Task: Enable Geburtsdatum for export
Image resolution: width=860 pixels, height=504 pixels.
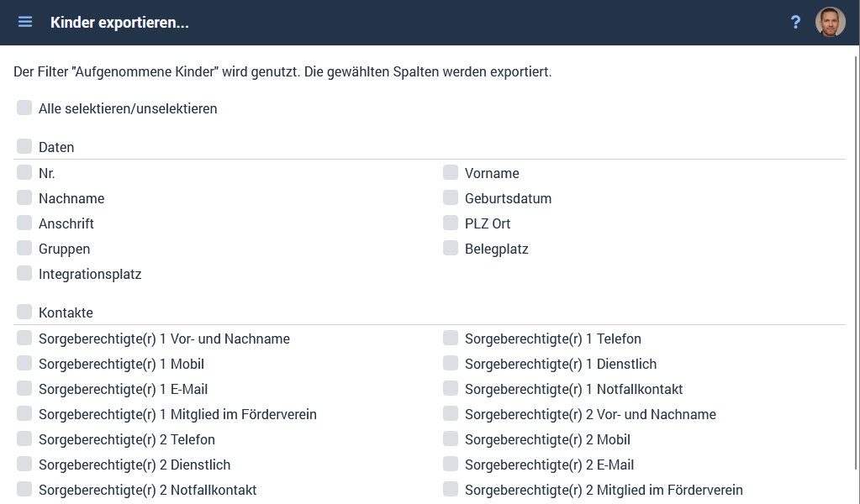Action: pyautogui.click(x=451, y=197)
